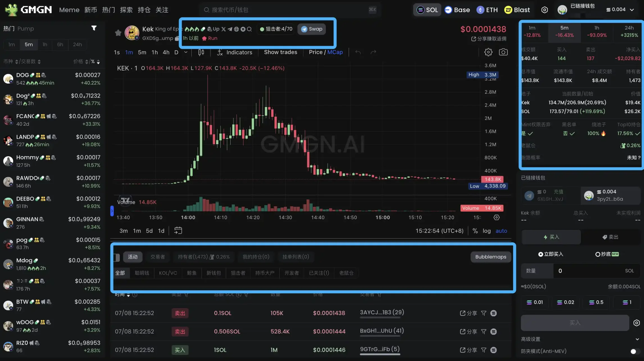Viewport: 644px width, 361px height.
Task: Open chart settings via the gear icon
Action: click(488, 52)
